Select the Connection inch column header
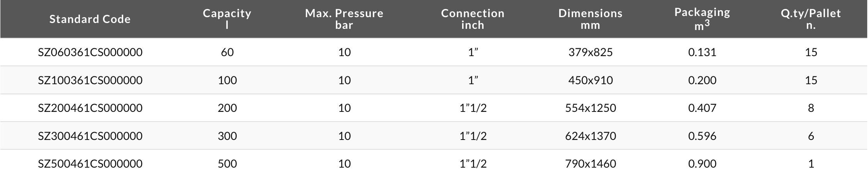This screenshot has width=868, height=184. point(473,19)
